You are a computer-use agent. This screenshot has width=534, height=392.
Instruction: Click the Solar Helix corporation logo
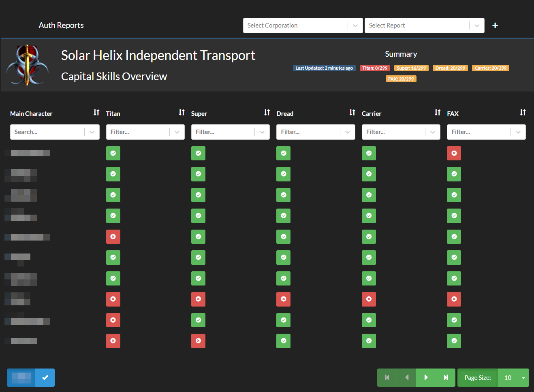28,65
